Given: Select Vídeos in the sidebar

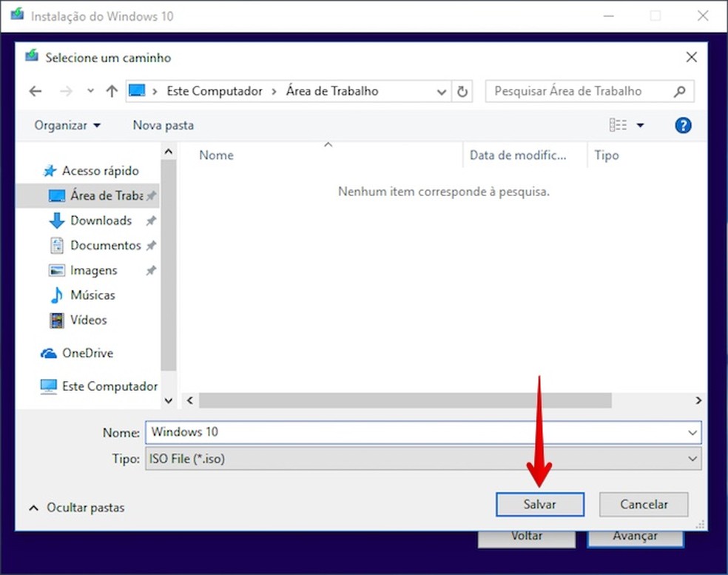Looking at the screenshot, I should point(88,320).
